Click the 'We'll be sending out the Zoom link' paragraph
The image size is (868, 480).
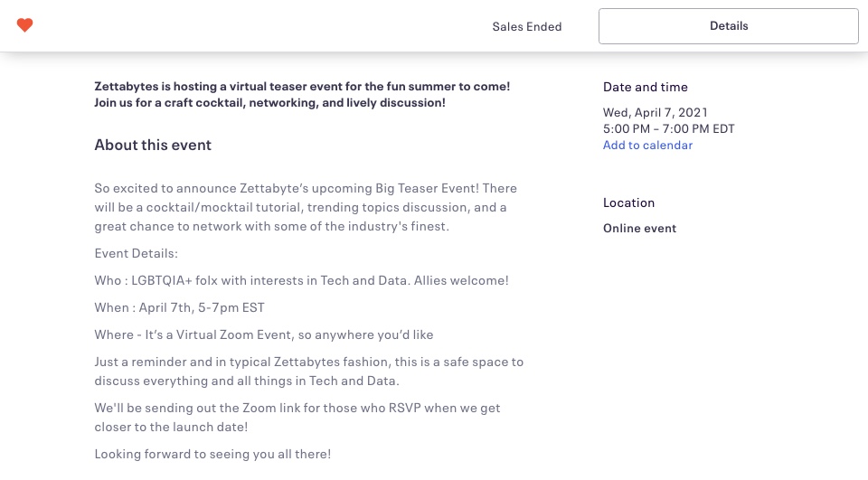coord(297,417)
